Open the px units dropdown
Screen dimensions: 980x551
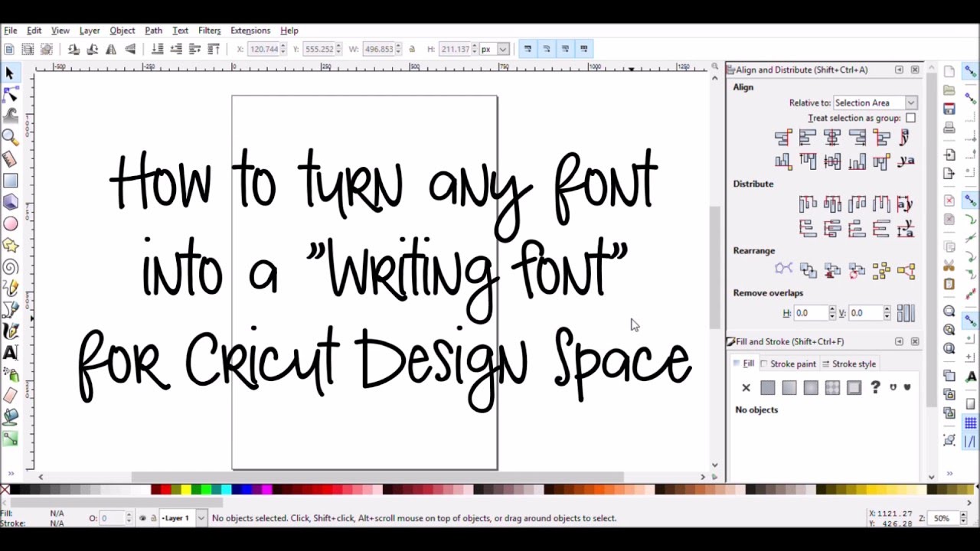(x=494, y=49)
